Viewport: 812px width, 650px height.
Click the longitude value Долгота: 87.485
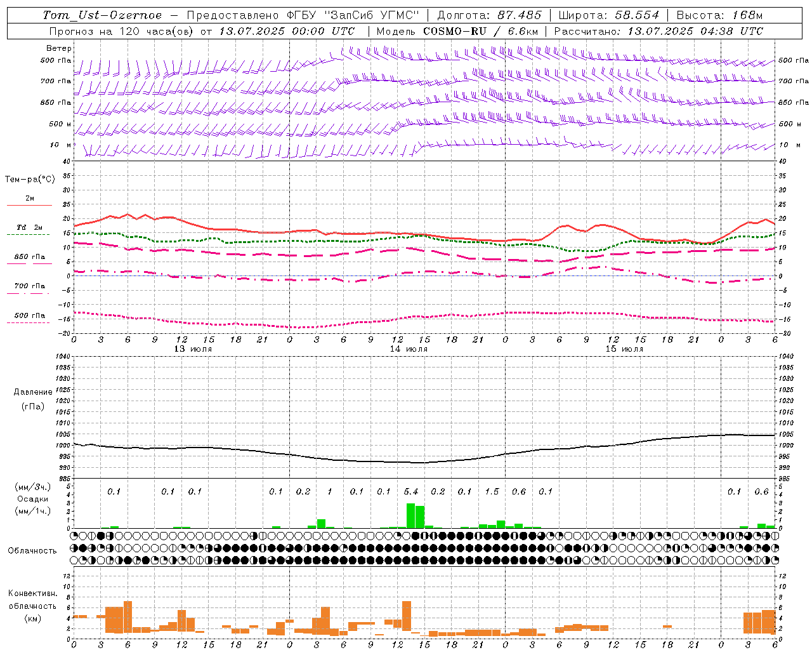pos(489,15)
